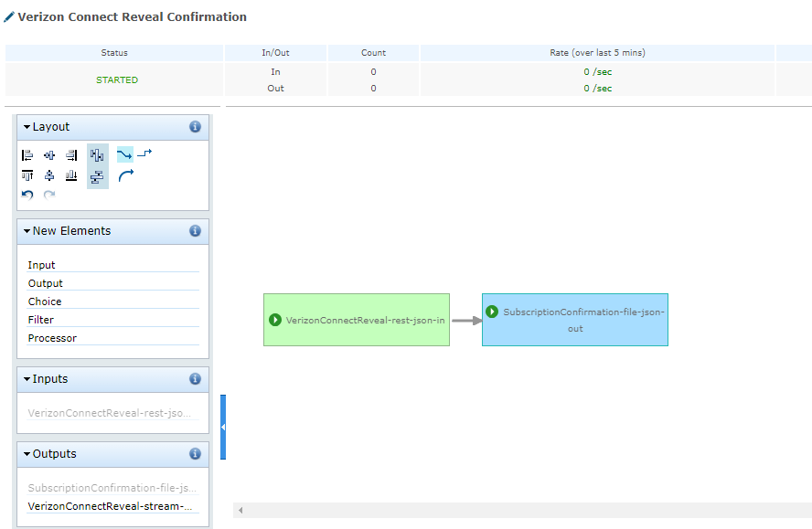The width and height of the screenshot is (812, 529).
Task: Click the Out row's count value
Action: click(x=373, y=89)
